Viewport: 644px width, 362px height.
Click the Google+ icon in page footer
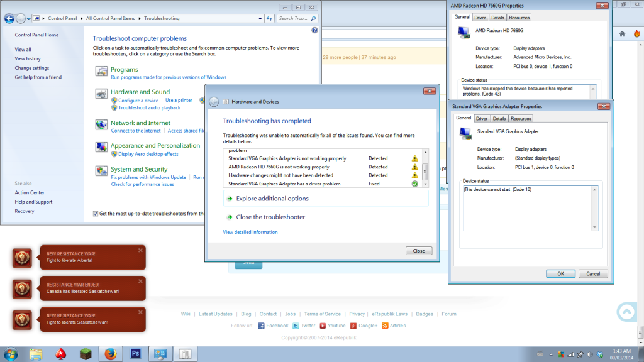pyautogui.click(x=353, y=326)
